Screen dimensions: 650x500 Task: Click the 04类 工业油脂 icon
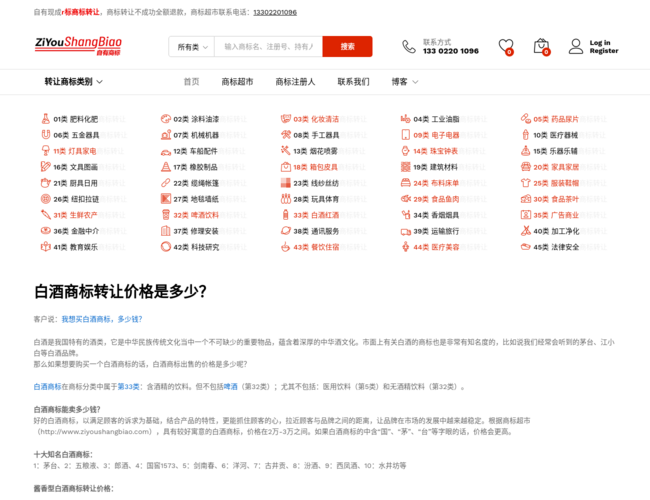pos(405,119)
